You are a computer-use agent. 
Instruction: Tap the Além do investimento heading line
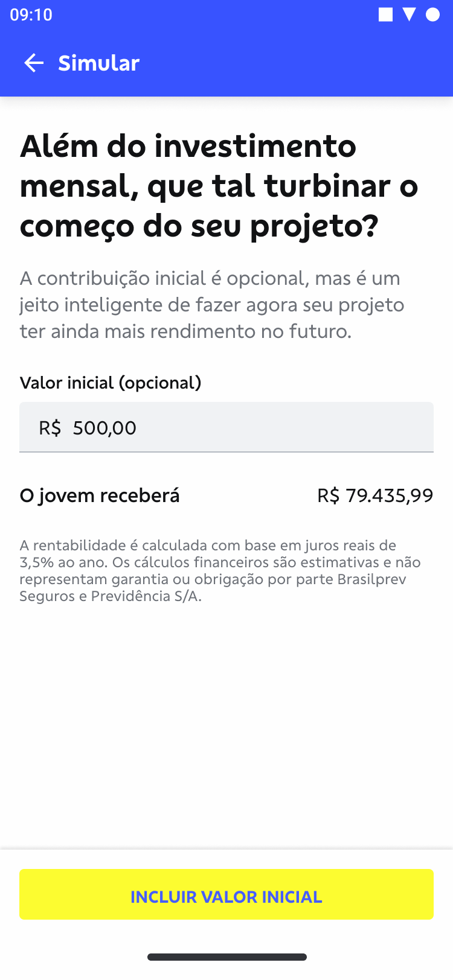point(188,146)
